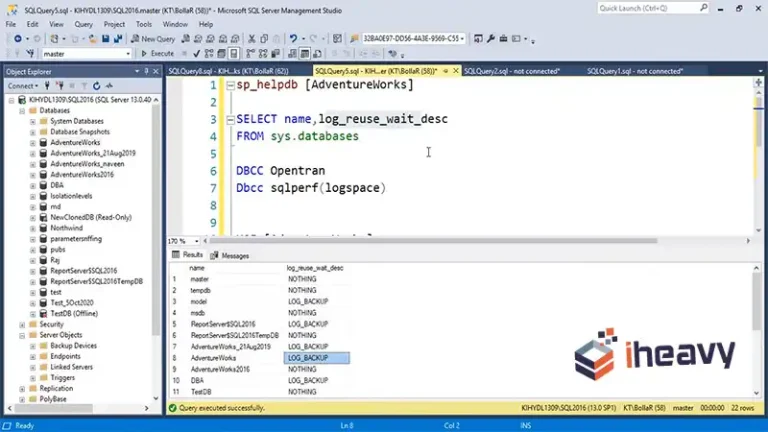Close the Object Explorer panel

click(156, 72)
